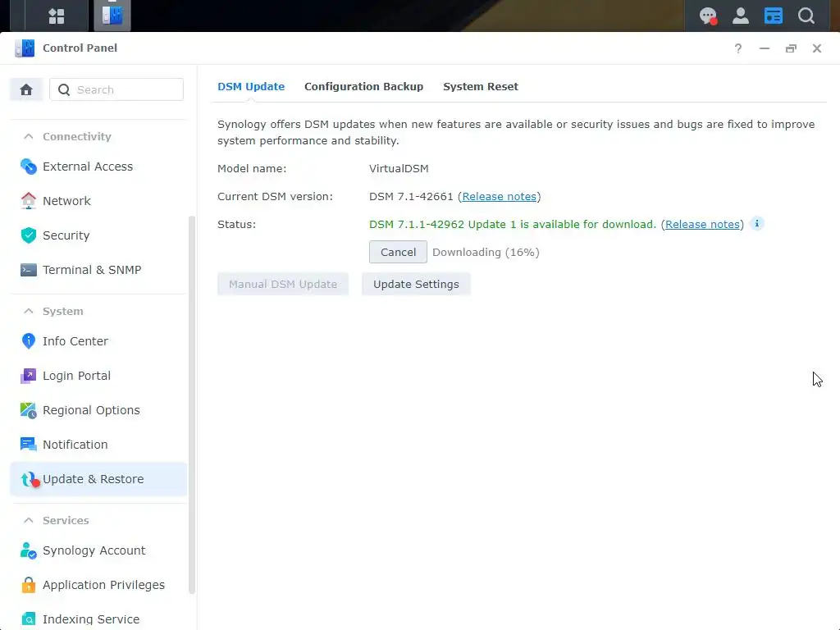Screen dimensions: 840x630
Task: Show the widgets panel icon
Action: coord(773,16)
